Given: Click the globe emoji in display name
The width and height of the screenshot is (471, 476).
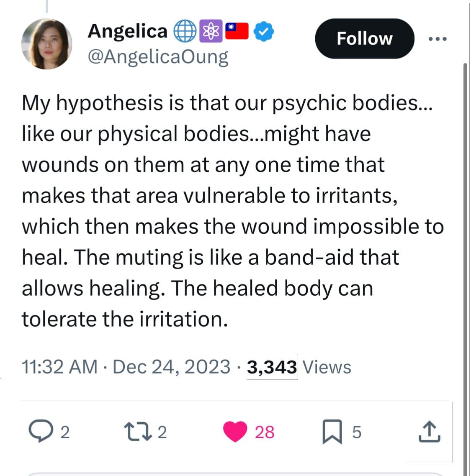Looking at the screenshot, I should coord(185,31).
